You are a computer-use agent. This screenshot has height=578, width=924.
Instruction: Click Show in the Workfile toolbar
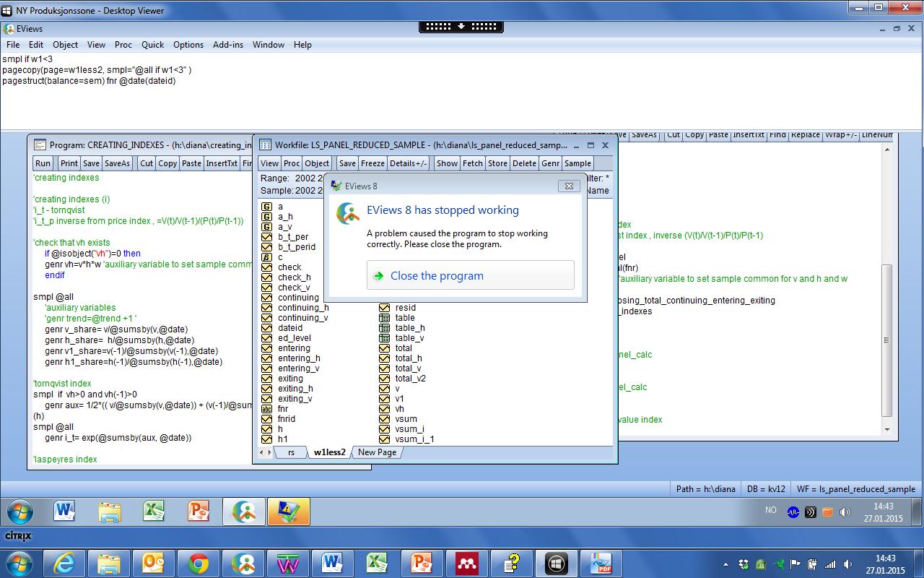tap(447, 163)
